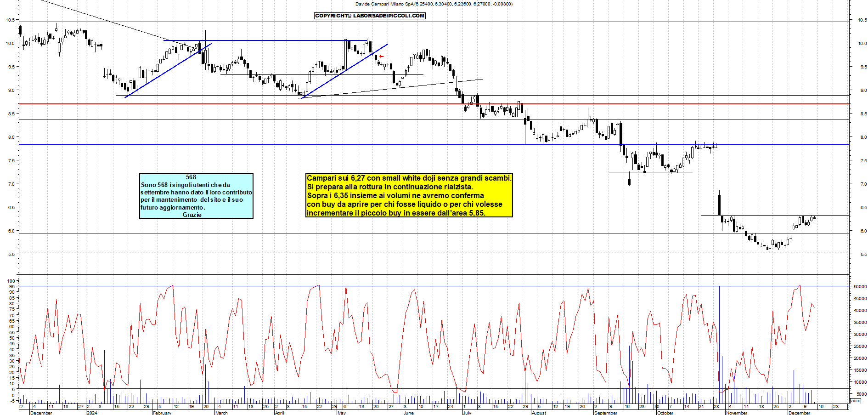Click the April label on the time axis
This screenshot has height=415, width=868.
pos(279,413)
